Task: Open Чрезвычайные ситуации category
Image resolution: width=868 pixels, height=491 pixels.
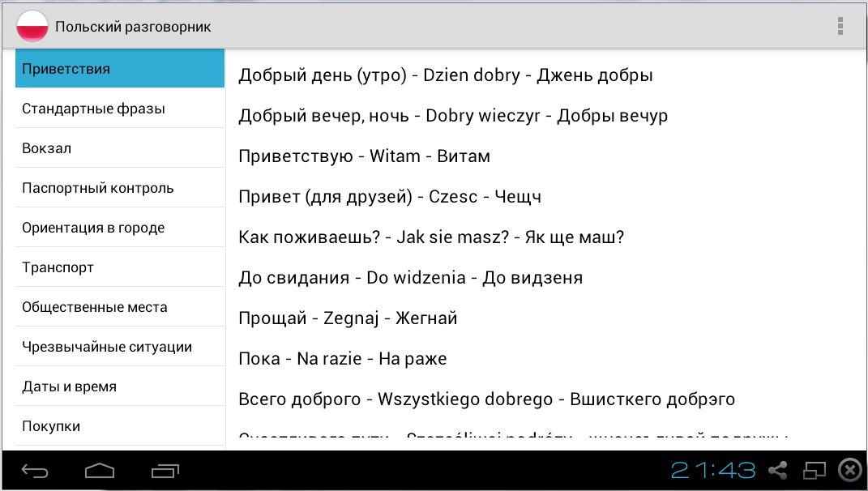Action: click(x=120, y=347)
